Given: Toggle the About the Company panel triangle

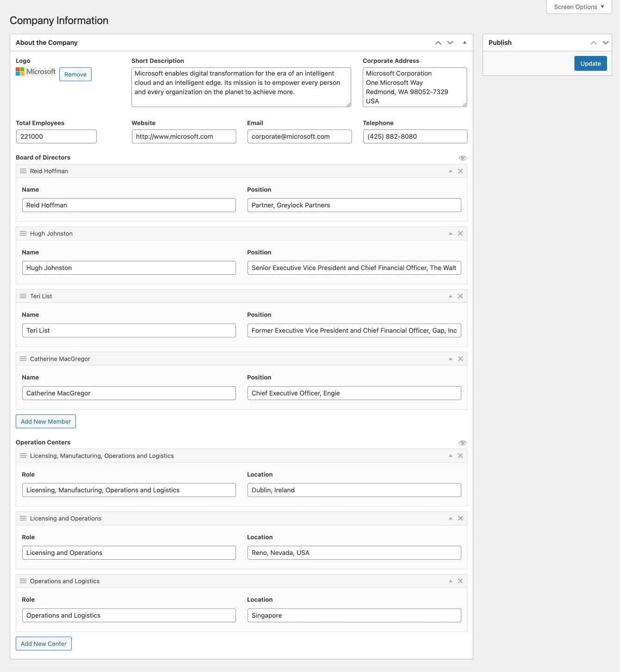Looking at the screenshot, I should click(x=465, y=43).
